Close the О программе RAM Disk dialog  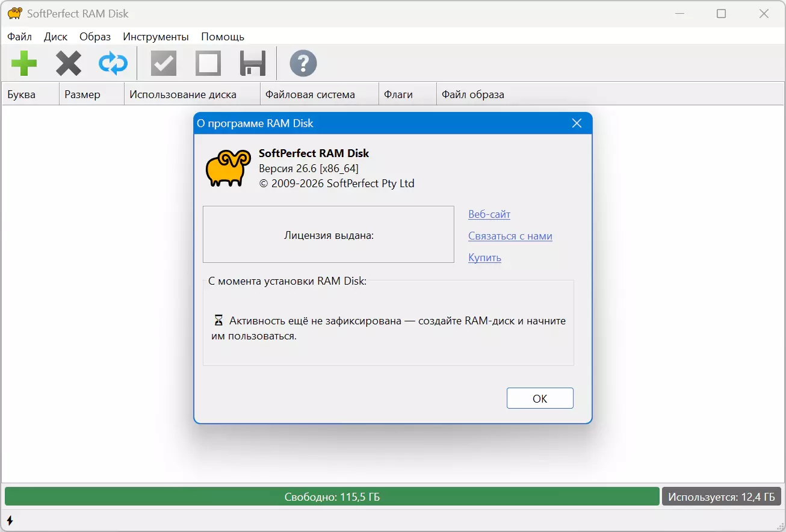pyautogui.click(x=577, y=123)
